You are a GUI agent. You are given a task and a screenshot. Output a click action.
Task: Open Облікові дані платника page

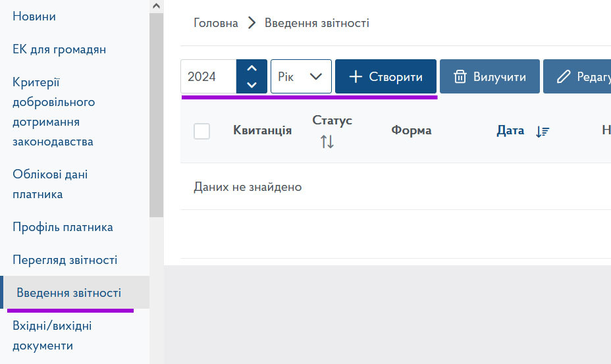pos(50,184)
